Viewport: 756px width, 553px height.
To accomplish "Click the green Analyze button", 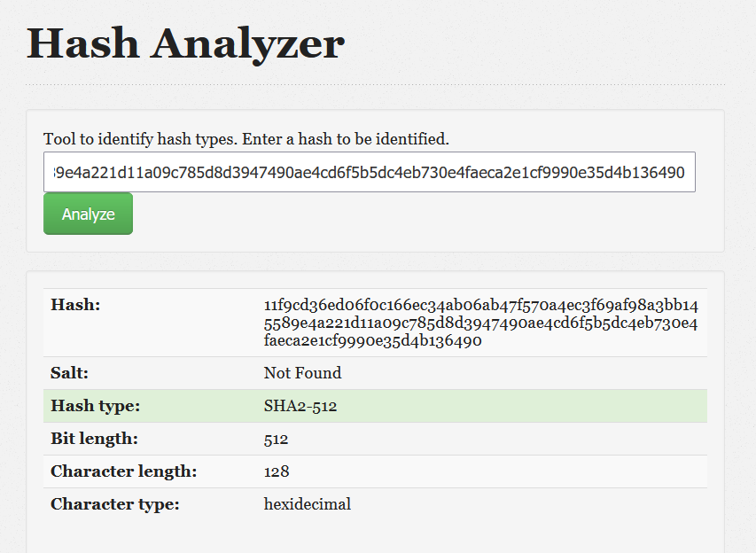I will [88, 214].
